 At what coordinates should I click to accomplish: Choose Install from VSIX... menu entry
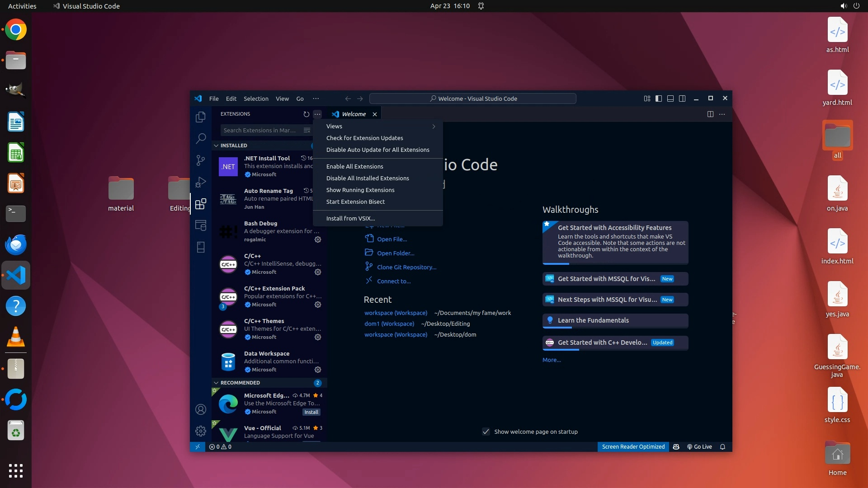click(350, 219)
